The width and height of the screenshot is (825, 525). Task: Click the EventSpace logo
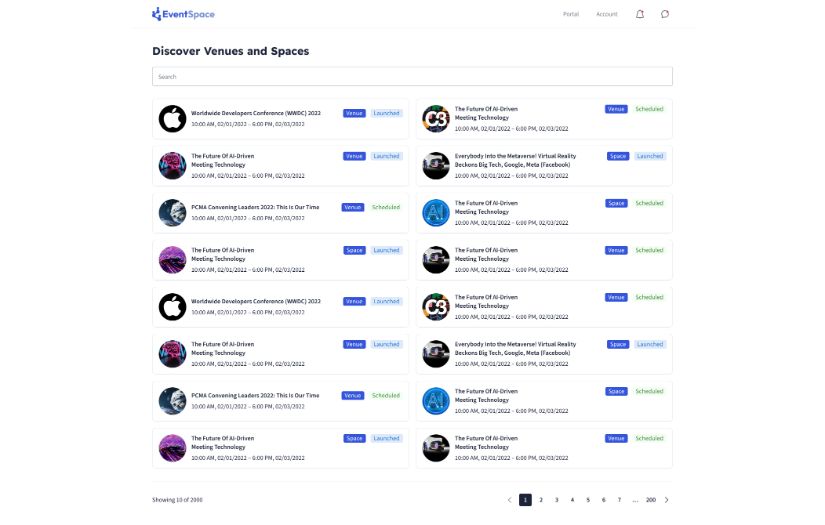pyautogui.click(x=183, y=14)
